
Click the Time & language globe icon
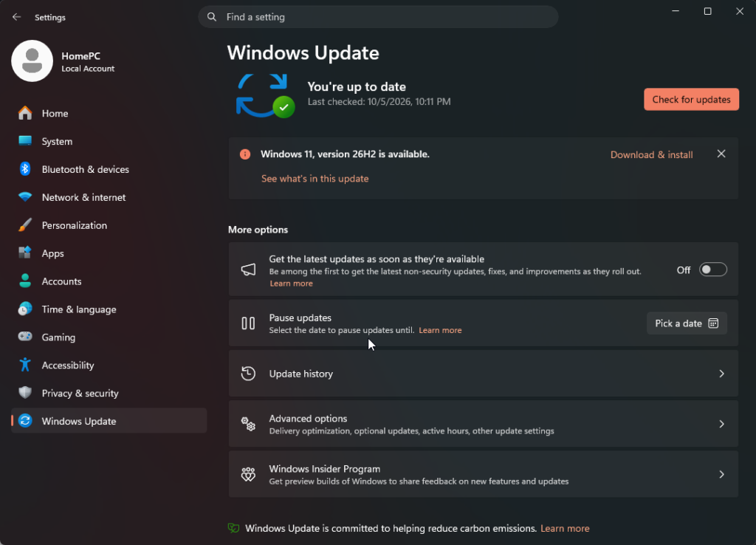[x=25, y=309]
